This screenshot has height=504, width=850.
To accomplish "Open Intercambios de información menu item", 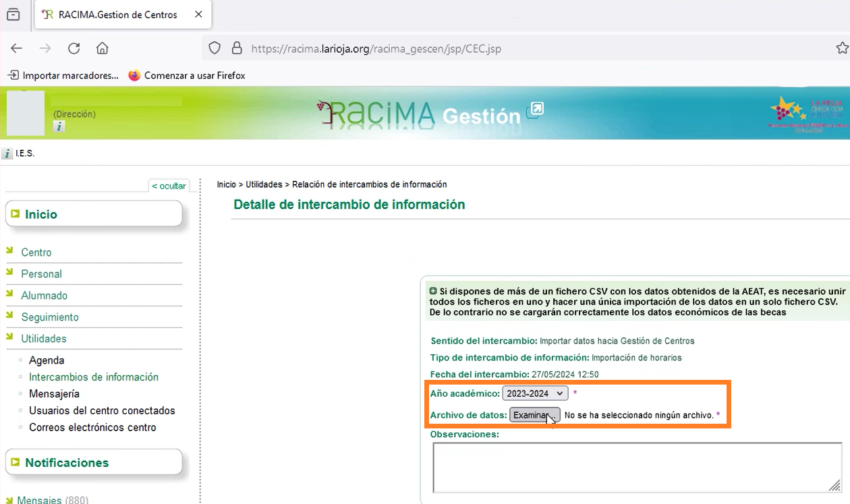I will [94, 377].
